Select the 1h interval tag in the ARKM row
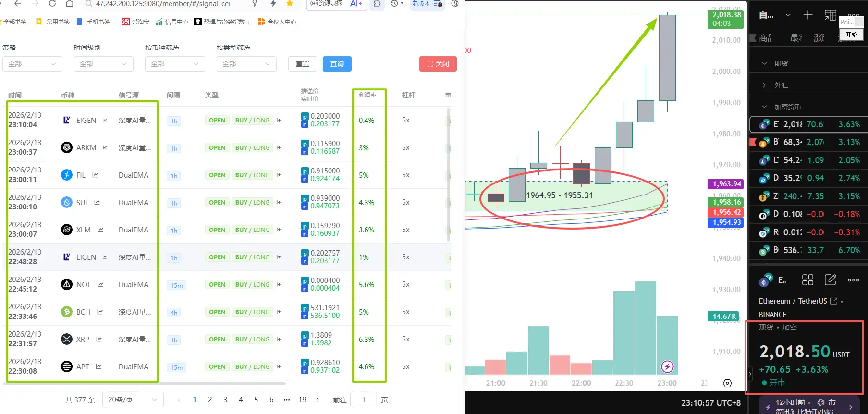 (x=174, y=148)
